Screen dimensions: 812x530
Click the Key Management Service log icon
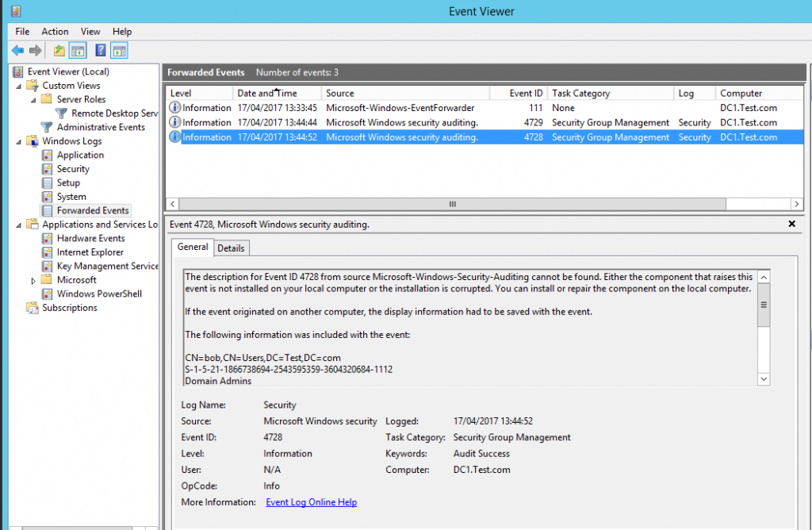[47, 267]
